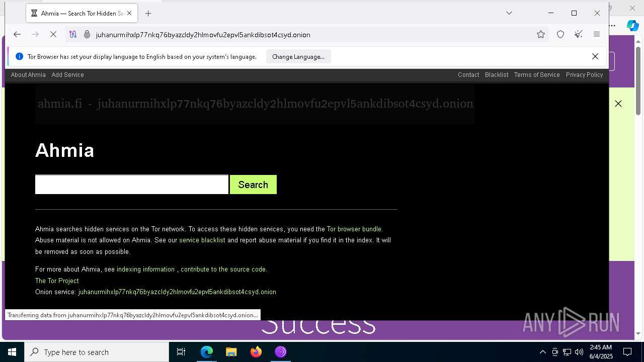This screenshot has width=644, height=362.
Task: Click the onion site lock icon
Action: coord(87,34)
